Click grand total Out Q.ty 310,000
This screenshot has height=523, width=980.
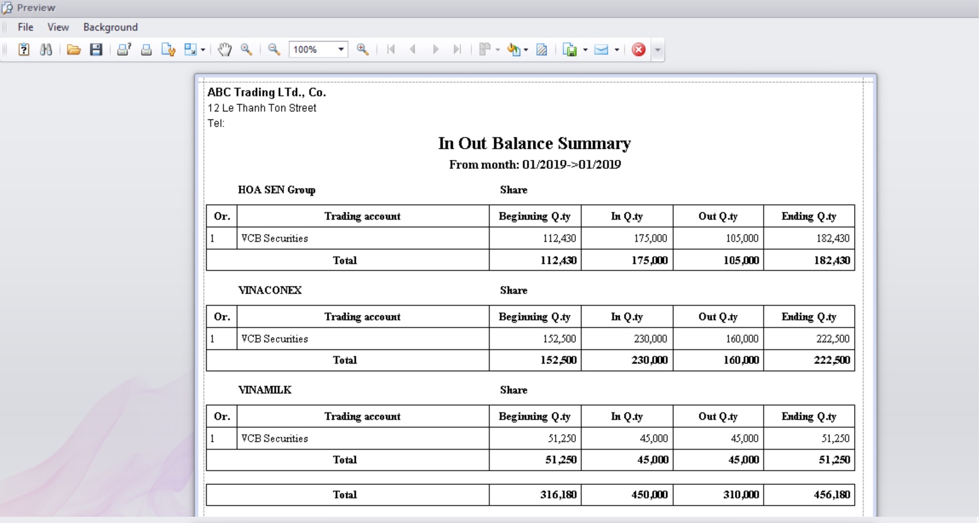(x=741, y=495)
